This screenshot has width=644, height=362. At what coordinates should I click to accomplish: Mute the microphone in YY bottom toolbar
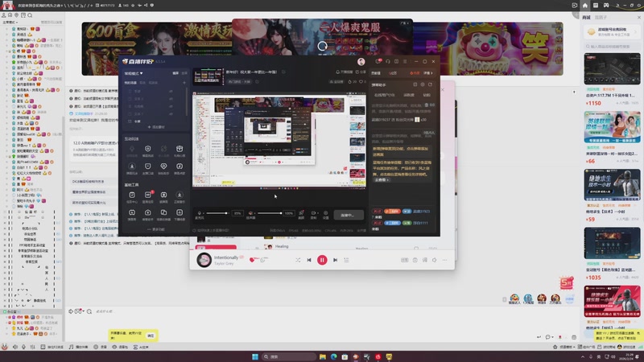point(23,347)
